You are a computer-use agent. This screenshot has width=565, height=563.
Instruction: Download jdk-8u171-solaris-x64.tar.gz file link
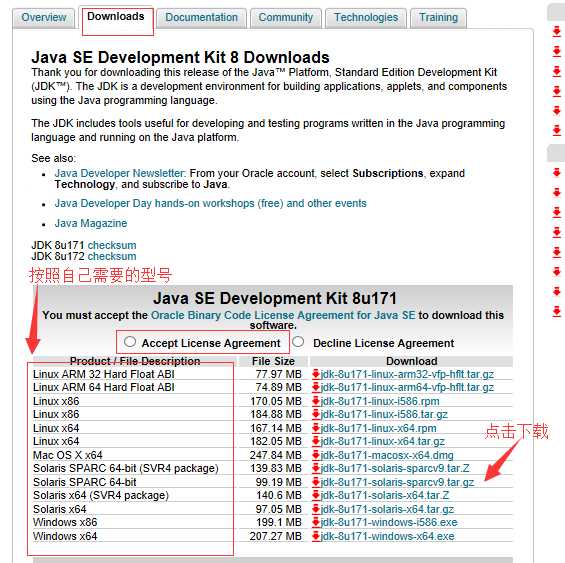[387, 509]
